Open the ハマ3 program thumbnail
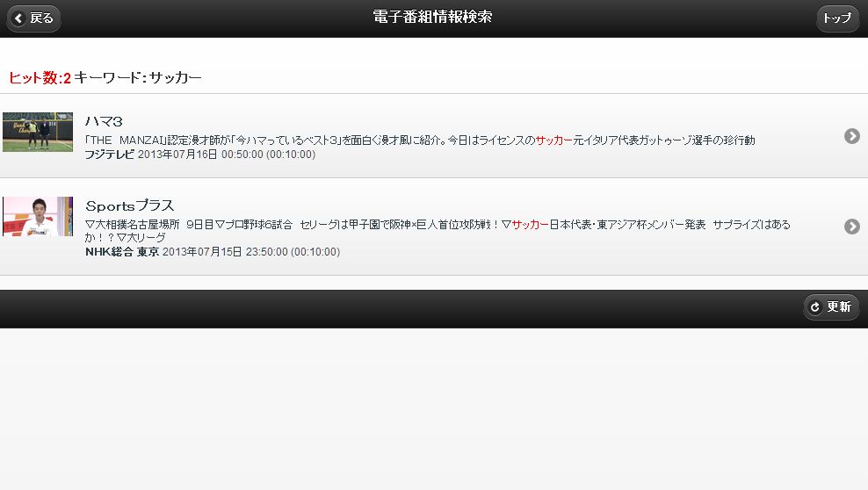Viewport: 868px width, 490px height. click(x=38, y=133)
